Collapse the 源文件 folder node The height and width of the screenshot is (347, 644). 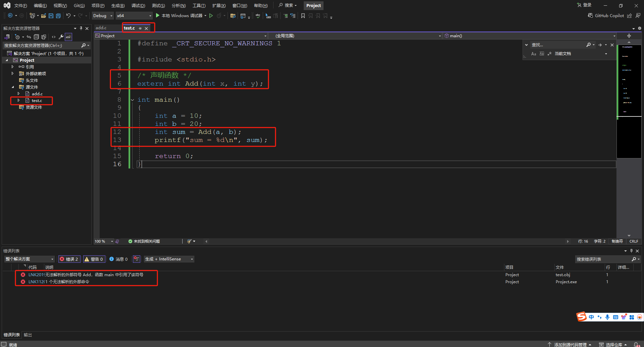(x=13, y=87)
